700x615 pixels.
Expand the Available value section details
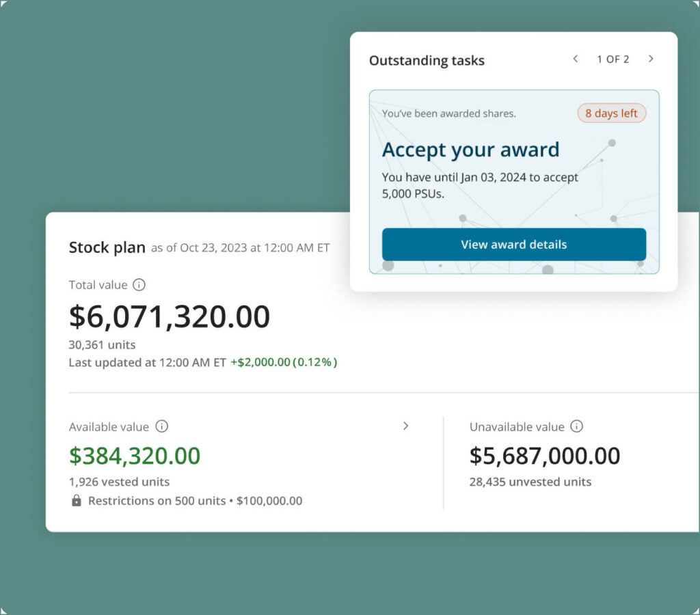406,426
